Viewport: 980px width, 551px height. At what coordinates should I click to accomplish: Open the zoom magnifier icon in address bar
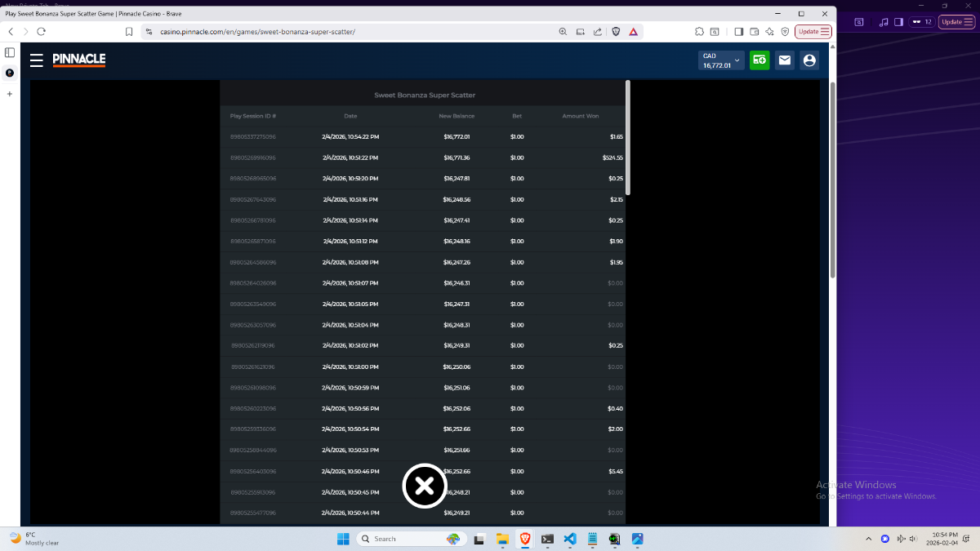(x=563, y=32)
